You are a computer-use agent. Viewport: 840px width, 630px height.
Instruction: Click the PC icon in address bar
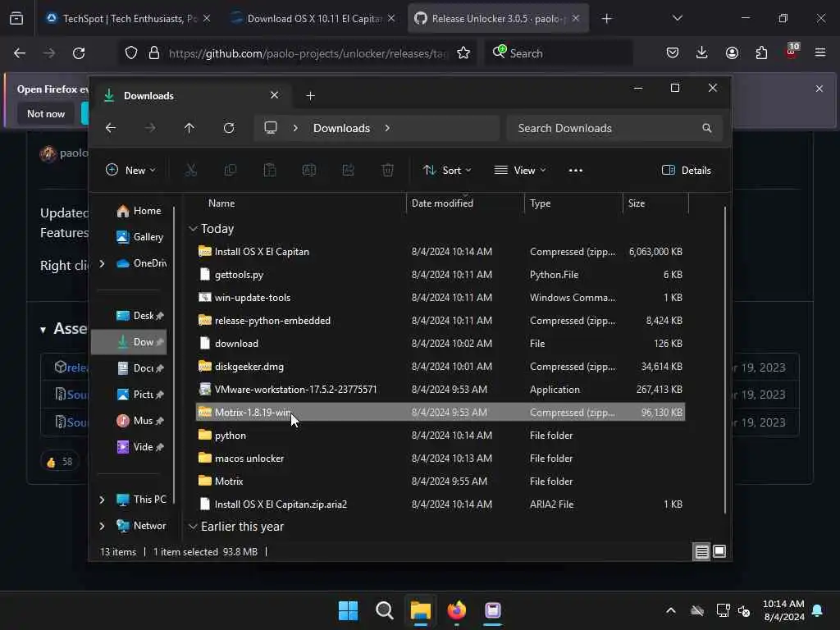(x=271, y=127)
